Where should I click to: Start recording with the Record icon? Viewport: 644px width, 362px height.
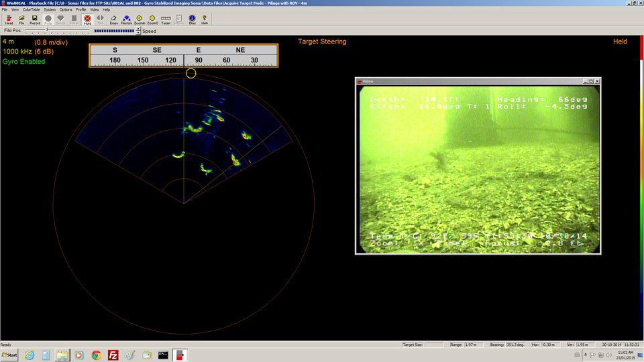click(x=35, y=19)
